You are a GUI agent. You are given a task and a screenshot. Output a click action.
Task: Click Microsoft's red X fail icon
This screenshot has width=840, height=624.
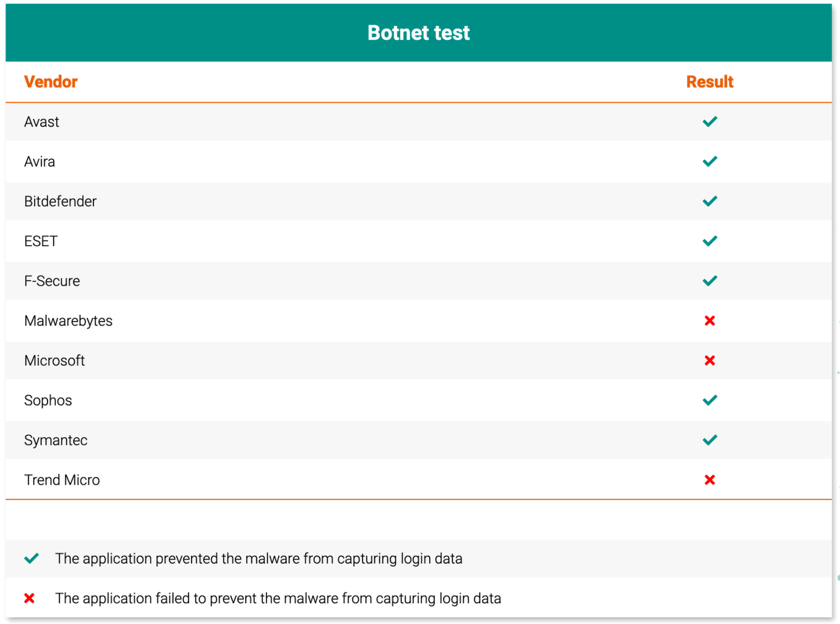[x=710, y=360]
